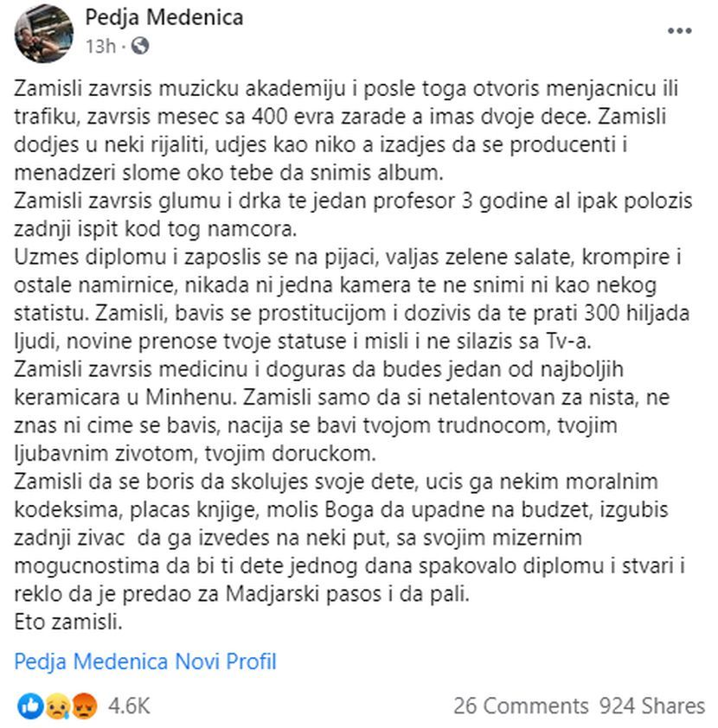
Task: Click the blue Like reaction icon
Action: pyautogui.click(x=29, y=706)
